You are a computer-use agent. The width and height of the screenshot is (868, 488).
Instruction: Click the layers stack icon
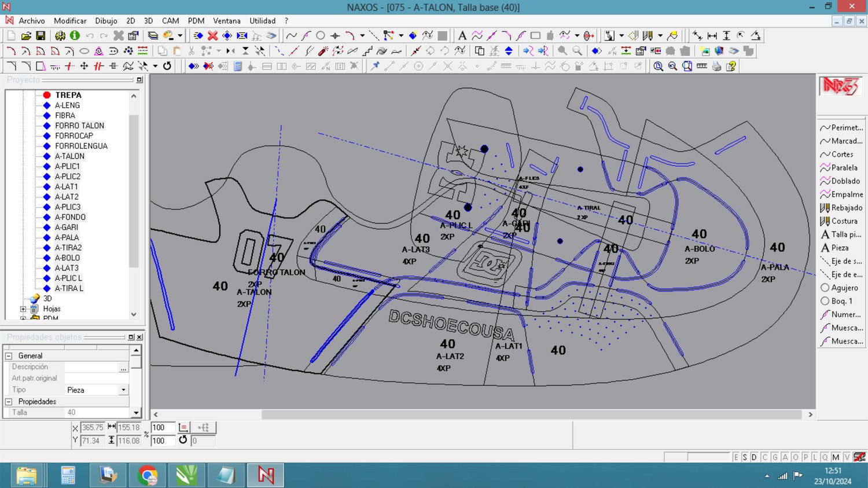coord(153,36)
